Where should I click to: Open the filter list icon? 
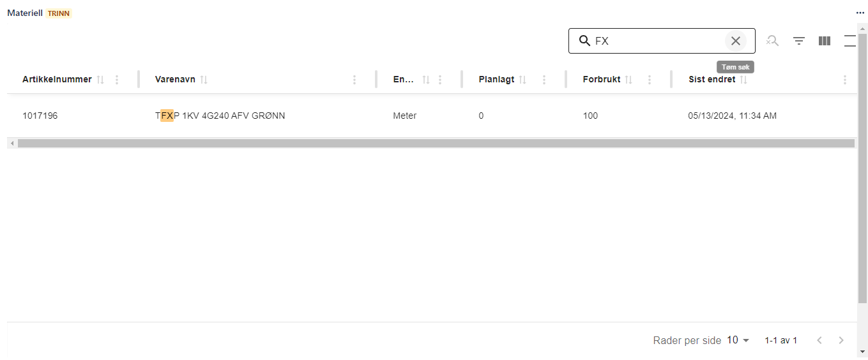point(799,41)
